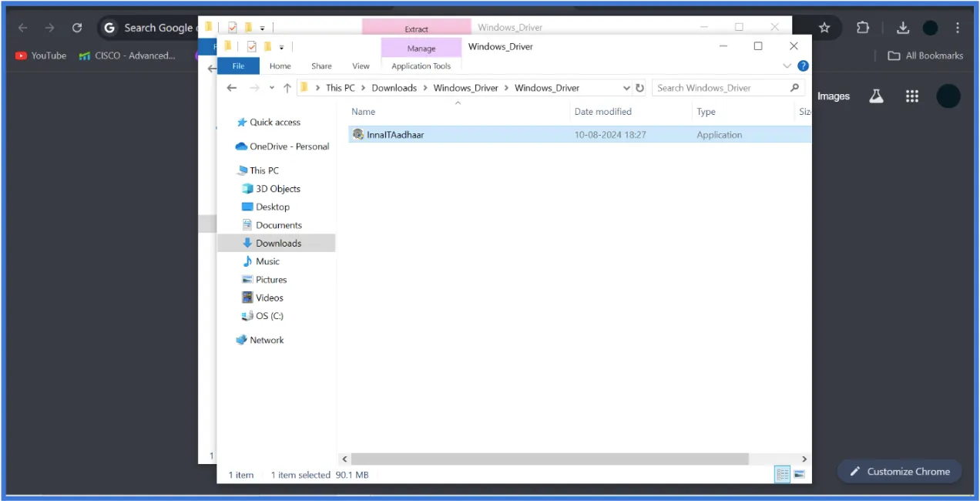Click the InnaITAadhaar application file icon
The height and width of the screenshot is (501, 980).
(x=358, y=135)
